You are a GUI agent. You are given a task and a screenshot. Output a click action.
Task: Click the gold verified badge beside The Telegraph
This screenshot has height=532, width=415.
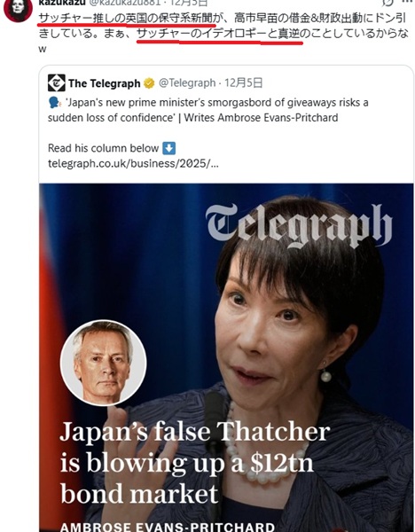tap(149, 83)
